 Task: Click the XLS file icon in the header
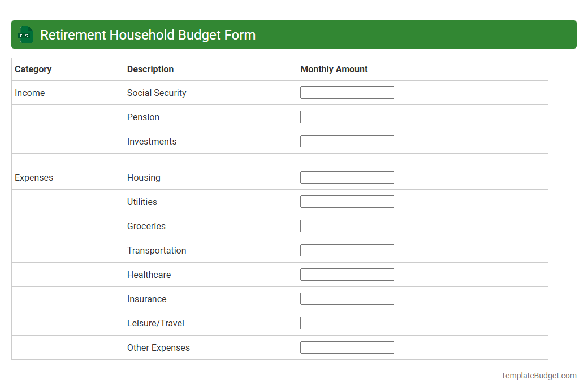point(25,34)
